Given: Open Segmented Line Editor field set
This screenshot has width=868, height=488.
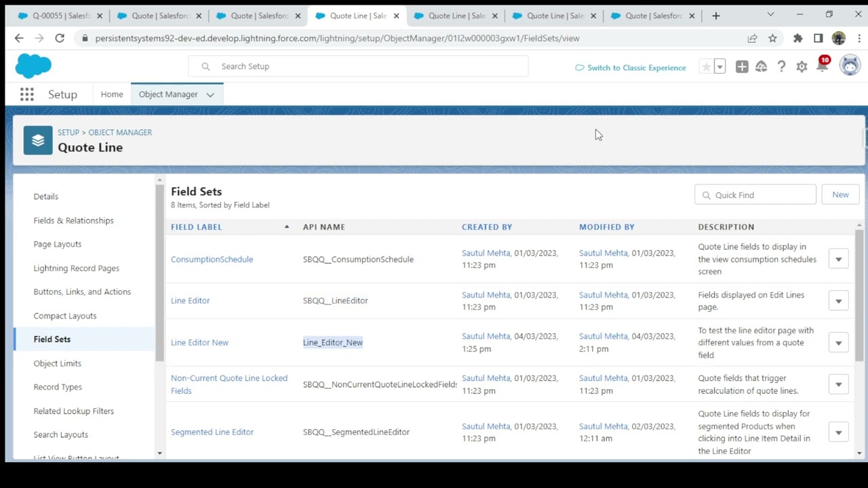Looking at the screenshot, I should (212, 432).
